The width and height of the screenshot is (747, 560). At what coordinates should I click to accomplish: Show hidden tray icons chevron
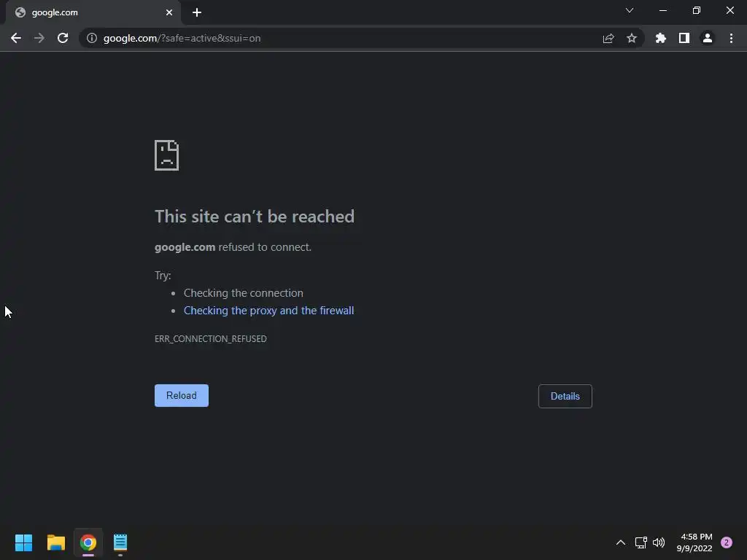[620, 542]
